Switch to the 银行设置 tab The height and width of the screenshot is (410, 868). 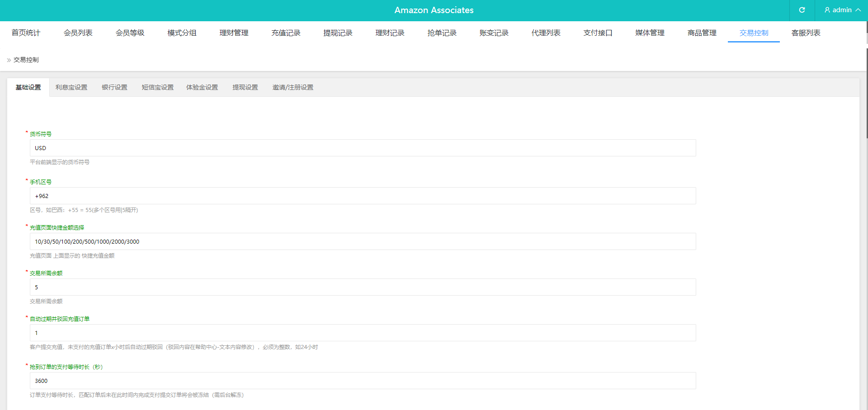[x=114, y=87]
